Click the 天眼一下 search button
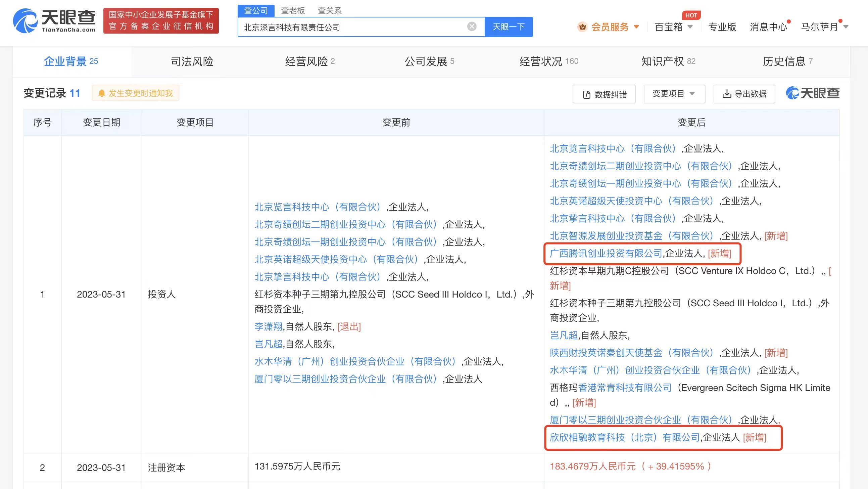This screenshot has height=489, width=868. pos(509,27)
